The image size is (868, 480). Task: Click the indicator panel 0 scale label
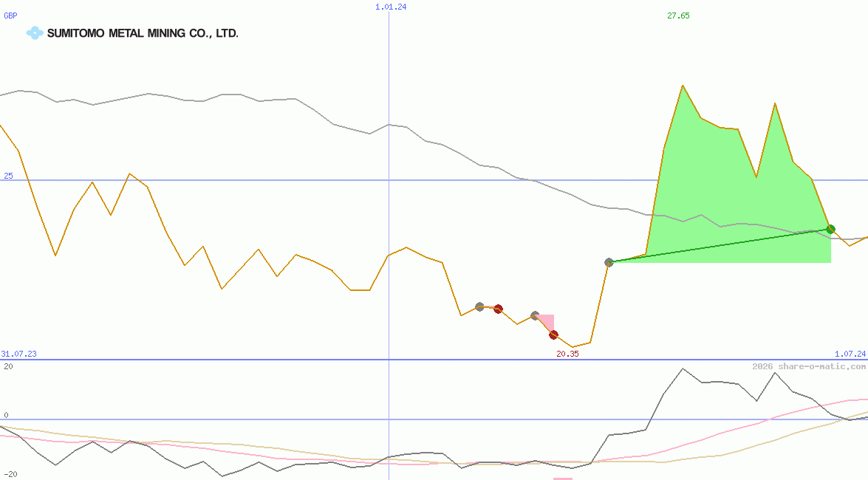click(x=6, y=415)
